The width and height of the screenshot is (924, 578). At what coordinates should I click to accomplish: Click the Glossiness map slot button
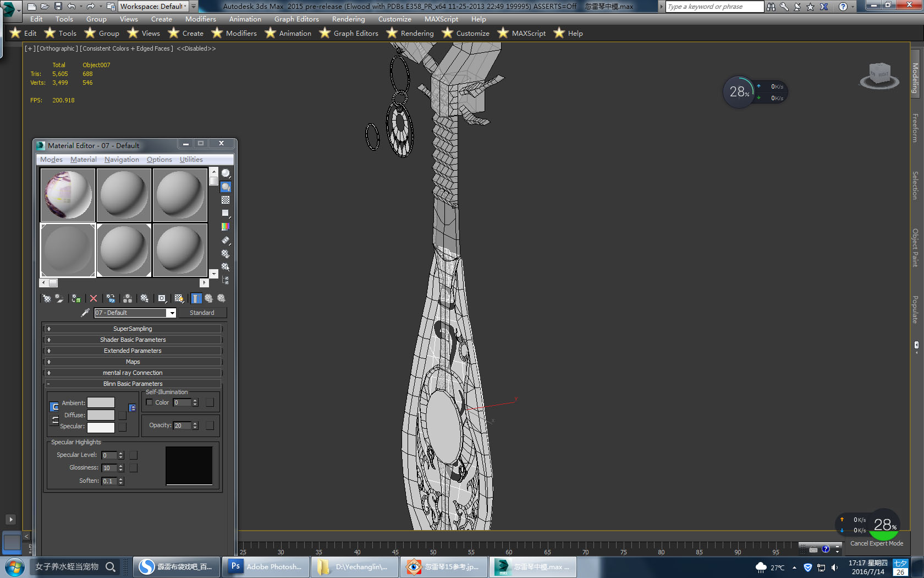coord(133,468)
